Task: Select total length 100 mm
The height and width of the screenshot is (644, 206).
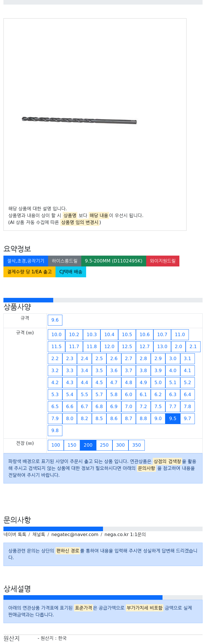Action: point(56,445)
